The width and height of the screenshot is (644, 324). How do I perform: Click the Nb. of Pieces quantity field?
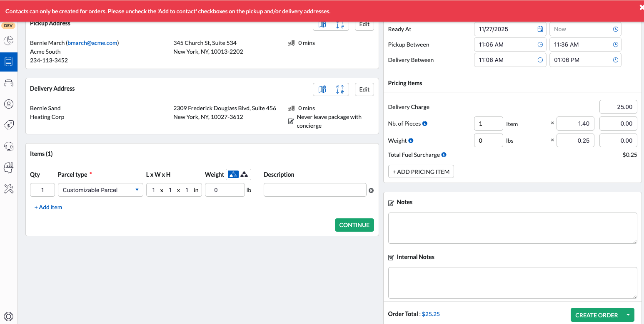[x=489, y=124]
